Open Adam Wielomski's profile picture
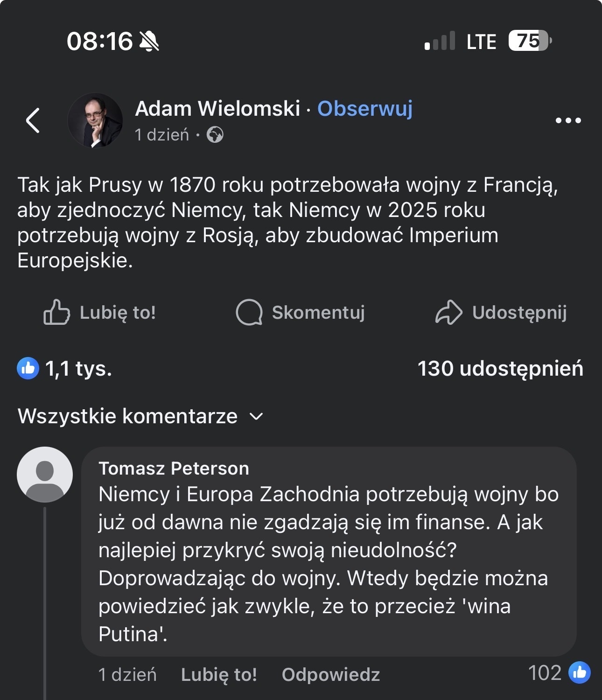Viewport: 602px width, 700px height. 95,120
